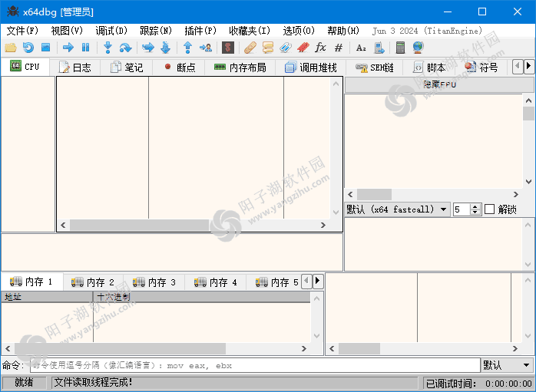Select the 内存 4 dump tab
536x392 pixels.
(x=216, y=282)
